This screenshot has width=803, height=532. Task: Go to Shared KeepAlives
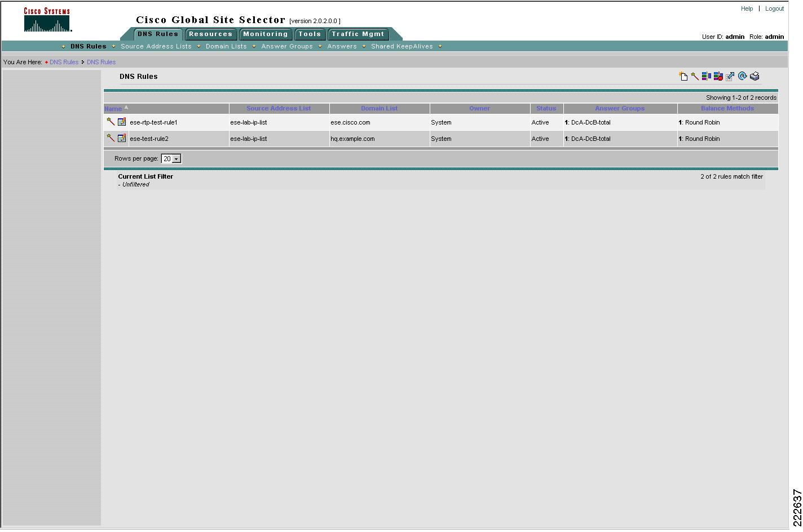click(402, 46)
